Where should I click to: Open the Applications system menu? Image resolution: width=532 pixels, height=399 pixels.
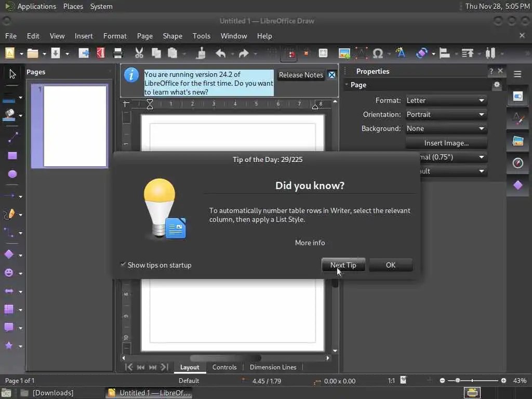[x=37, y=6]
